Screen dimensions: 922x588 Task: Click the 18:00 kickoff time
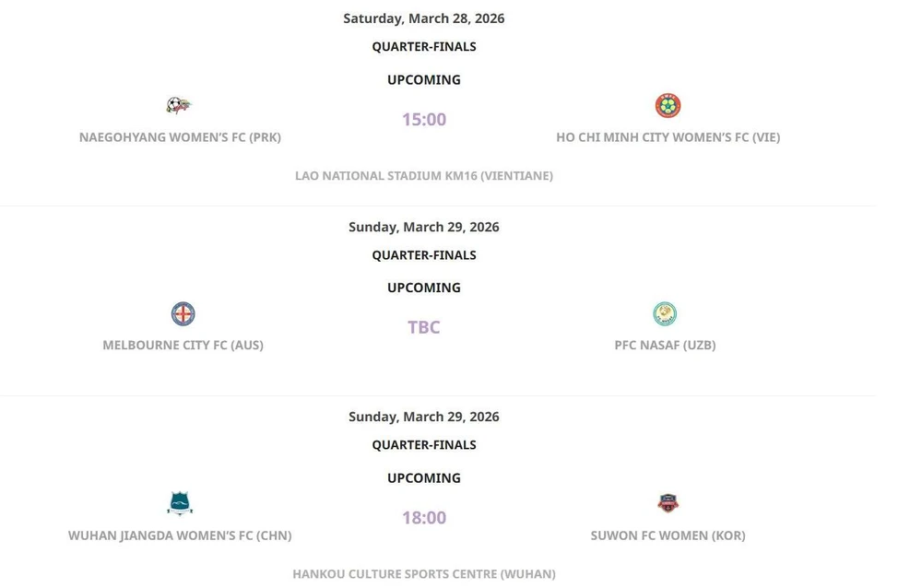click(424, 518)
